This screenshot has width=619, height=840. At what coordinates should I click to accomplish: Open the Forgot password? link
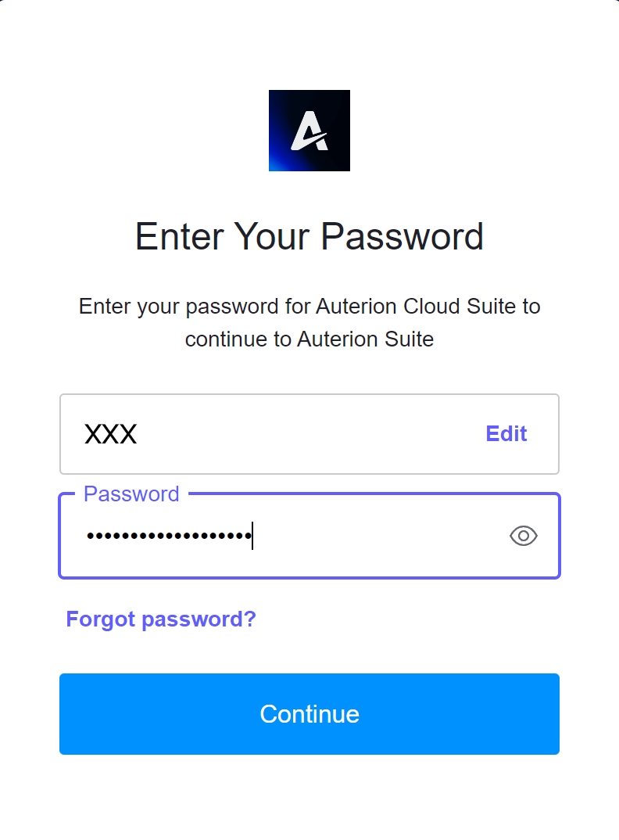click(x=161, y=619)
